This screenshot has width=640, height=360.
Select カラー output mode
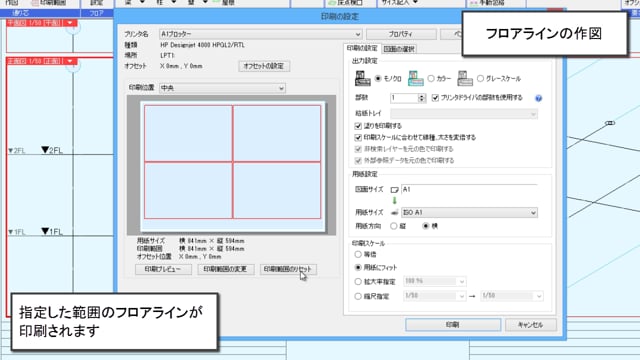(x=431, y=78)
